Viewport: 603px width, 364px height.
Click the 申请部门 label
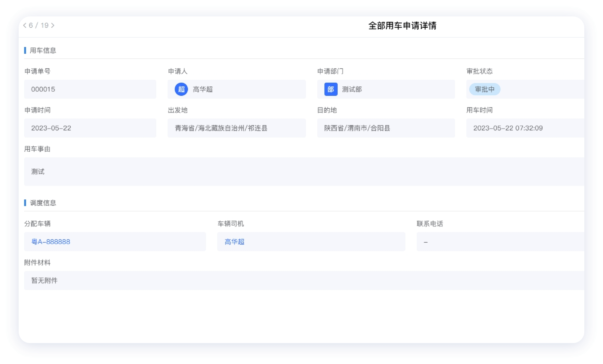pyautogui.click(x=330, y=71)
